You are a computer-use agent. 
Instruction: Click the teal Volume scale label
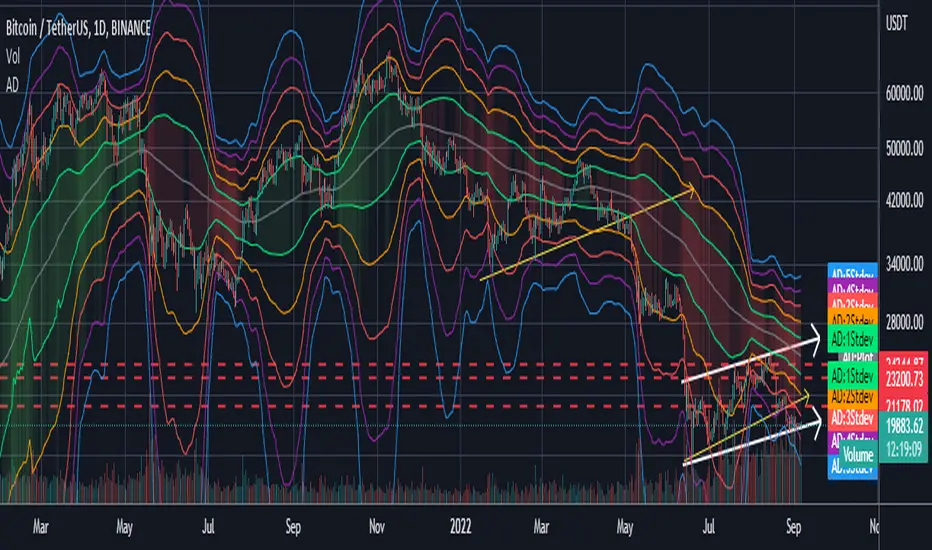coord(858,455)
